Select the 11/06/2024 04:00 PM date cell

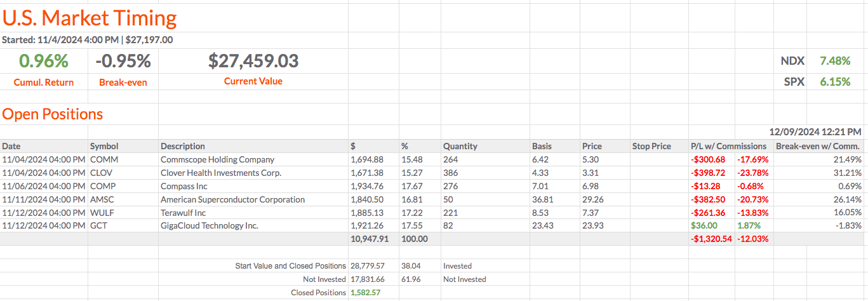pyautogui.click(x=43, y=186)
